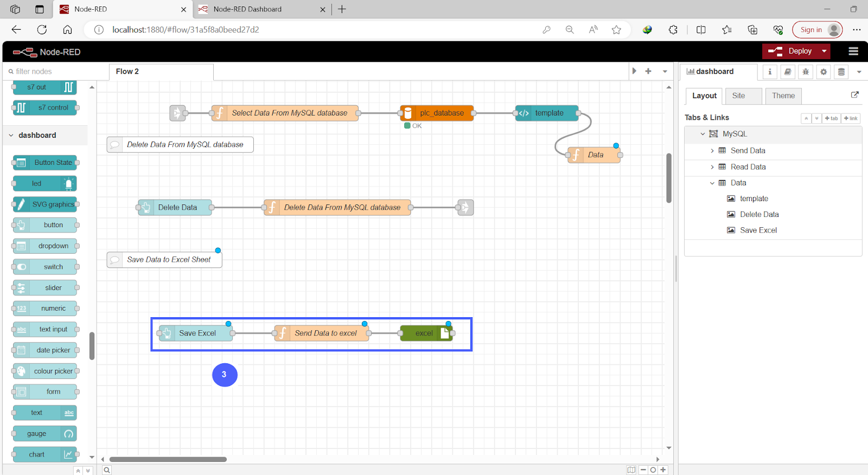
Task: Select the colour picker palette node
Action: (x=44, y=371)
